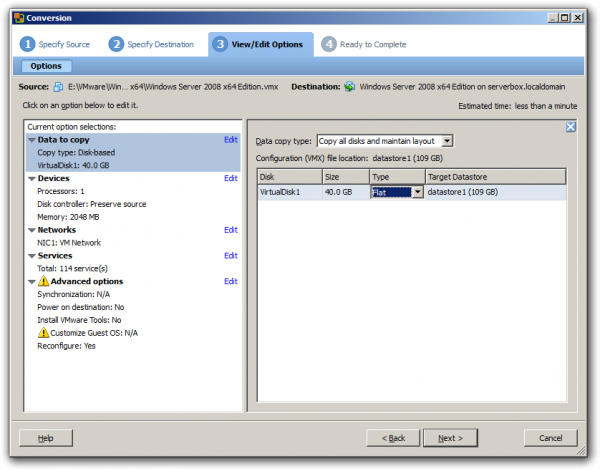Edit the Devices settings
The width and height of the screenshot is (600, 471).
(x=231, y=178)
